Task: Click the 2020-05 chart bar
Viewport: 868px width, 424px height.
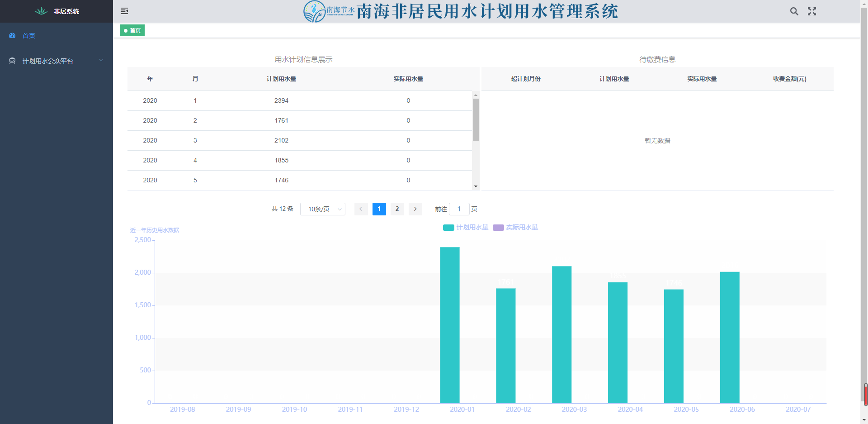Action: (x=674, y=346)
